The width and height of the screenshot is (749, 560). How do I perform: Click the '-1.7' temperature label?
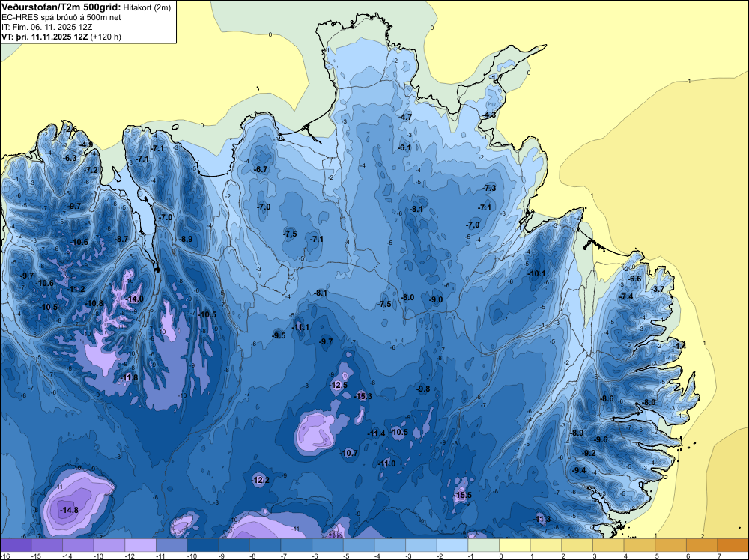point(496,78)
